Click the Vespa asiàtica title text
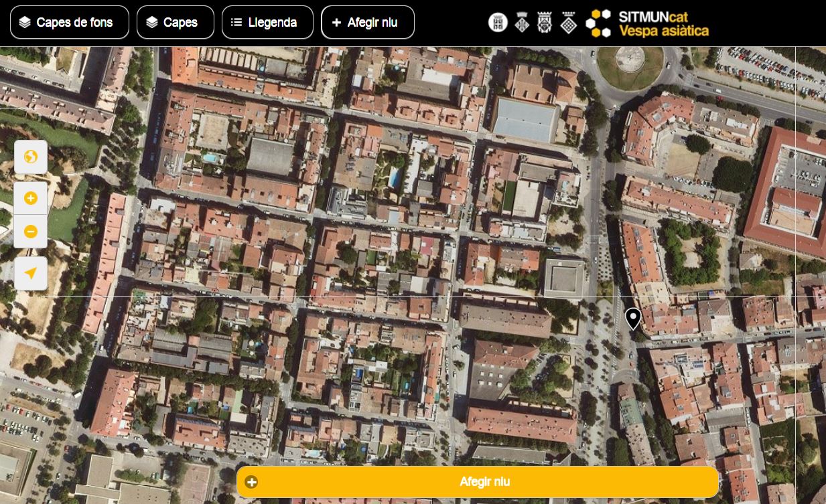The width and height of the screenshot is (826, 504). pos(663,31)
